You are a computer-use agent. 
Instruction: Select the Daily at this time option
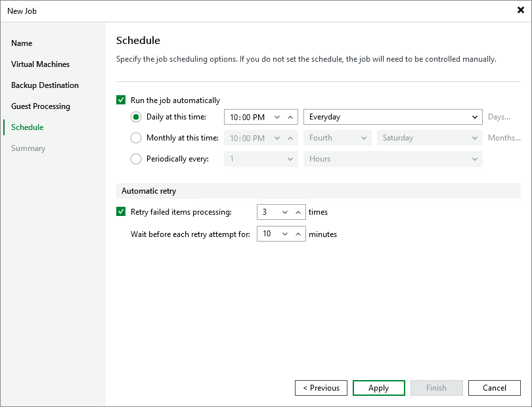[x=136, y=117]
